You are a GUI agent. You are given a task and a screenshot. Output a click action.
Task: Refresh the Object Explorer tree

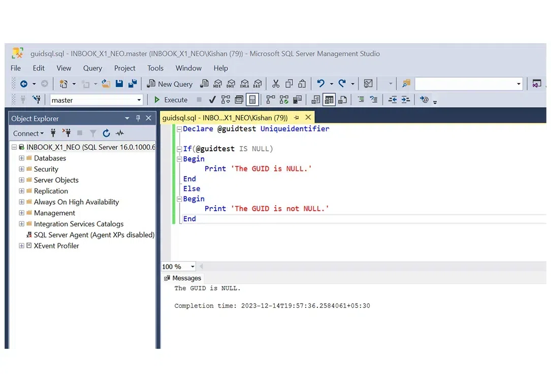[x=106, y=134]
